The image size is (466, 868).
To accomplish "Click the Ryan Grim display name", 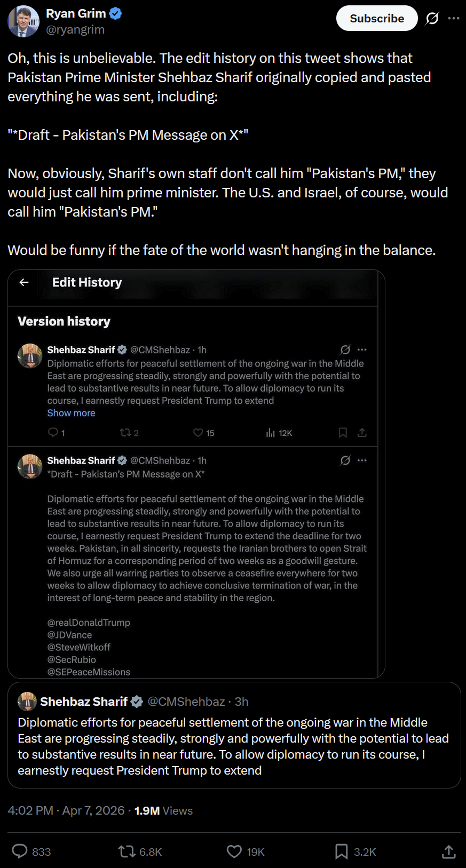I will [76, 14].
